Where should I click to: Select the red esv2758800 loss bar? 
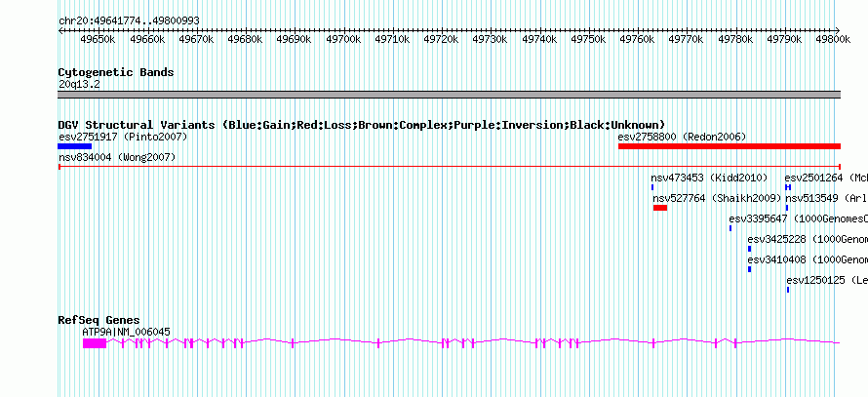point(730,146)
